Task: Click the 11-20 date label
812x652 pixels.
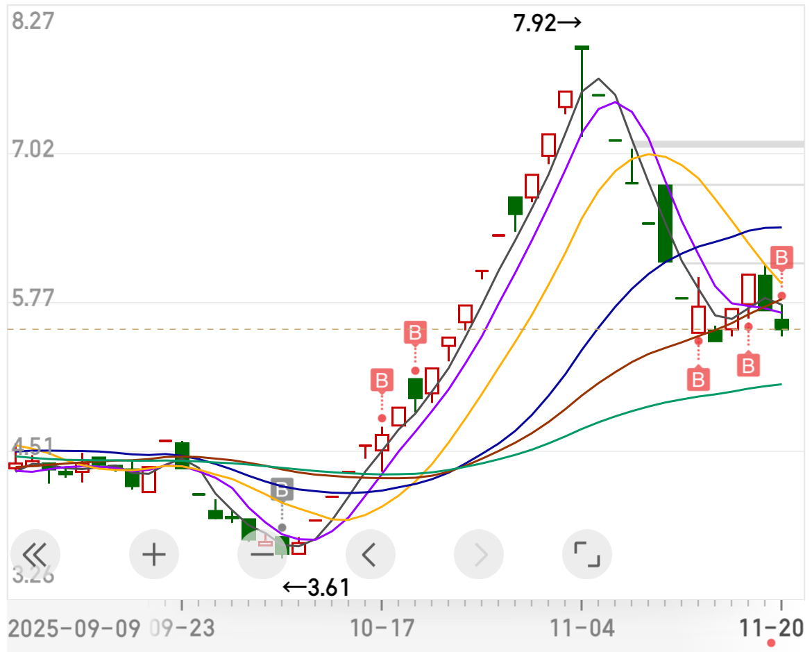Action: coord(771,628)
